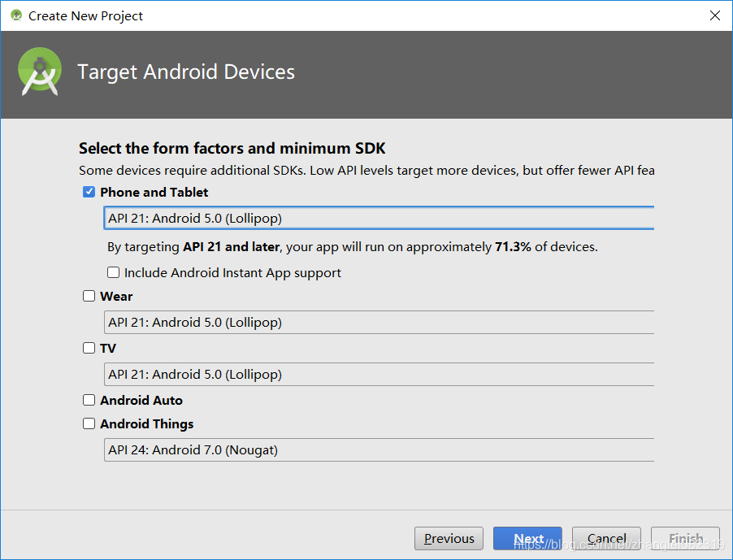
Task: Click the Next button
Action: pyautogui.click(x=527, y=539)
